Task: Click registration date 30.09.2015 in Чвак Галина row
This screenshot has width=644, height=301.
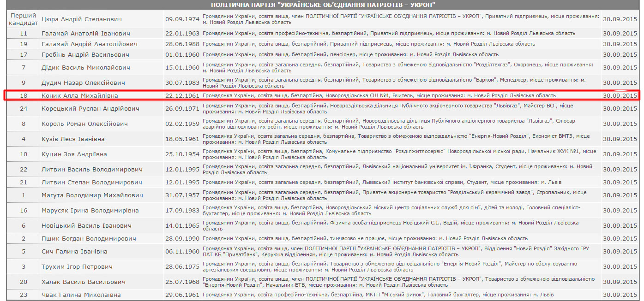Action: (620, 295)
